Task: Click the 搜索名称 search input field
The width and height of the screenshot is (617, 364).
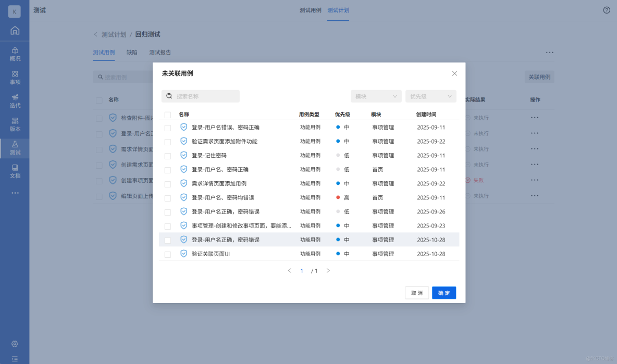Action: [x=200, y=96]
